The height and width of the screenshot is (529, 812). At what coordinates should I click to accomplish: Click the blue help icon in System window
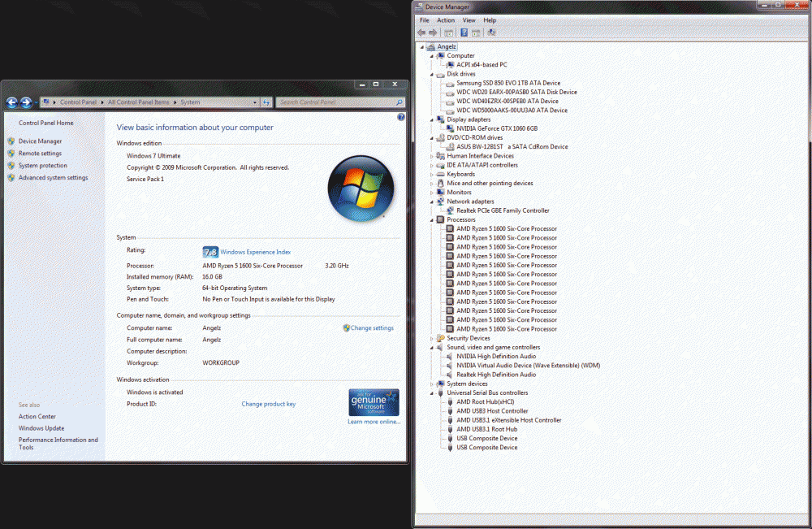[400, 118]
